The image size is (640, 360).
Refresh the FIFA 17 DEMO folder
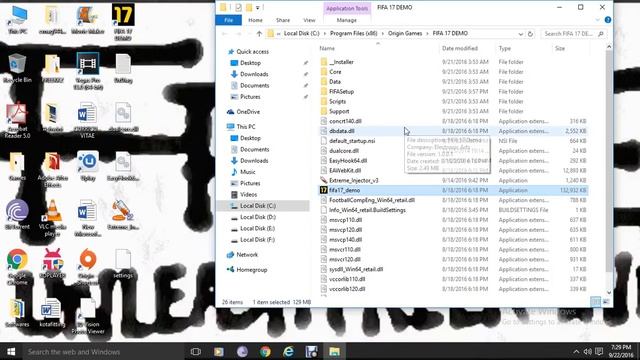530,33
